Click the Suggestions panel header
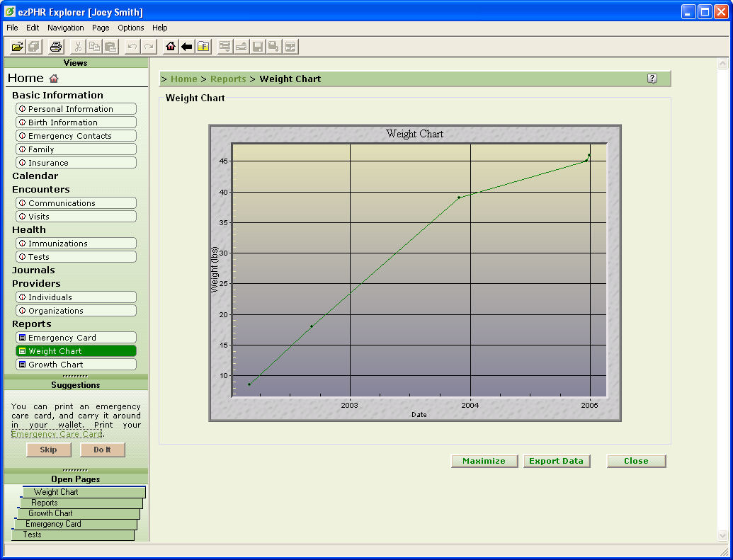 point(76,384)
